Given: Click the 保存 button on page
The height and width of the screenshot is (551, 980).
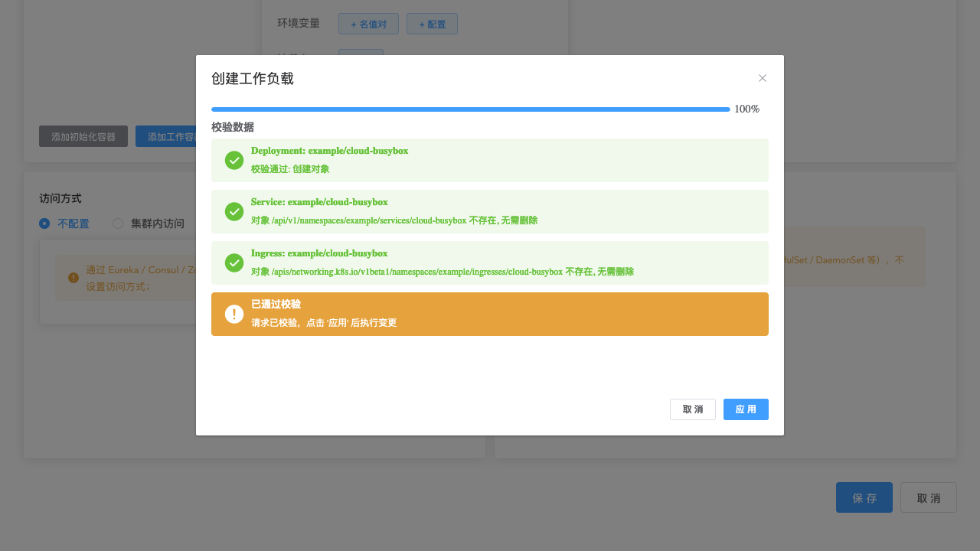Looking at the screenshot, I should 864,497.
